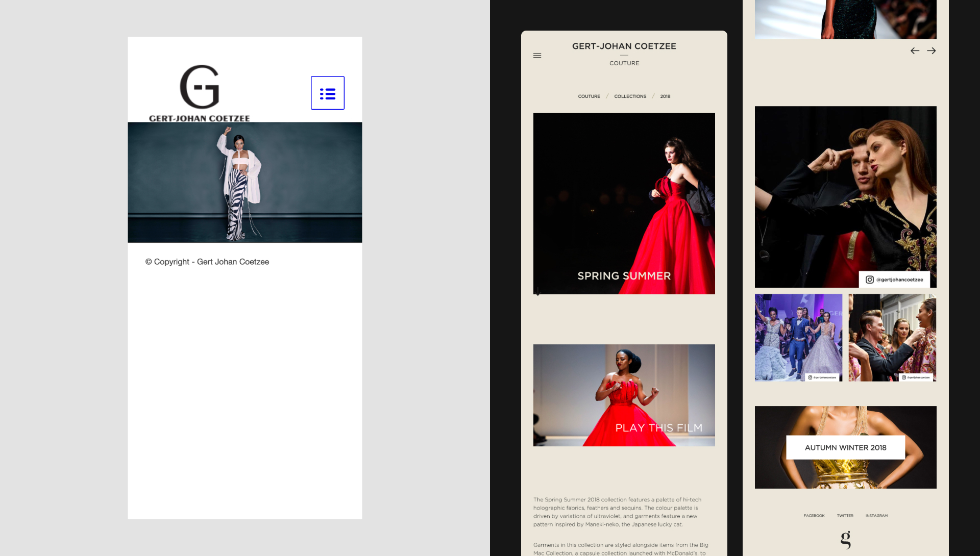This screenshot has height=556, width=980.
Task: Open the Twitter footer link
Action: coord(845,516)
